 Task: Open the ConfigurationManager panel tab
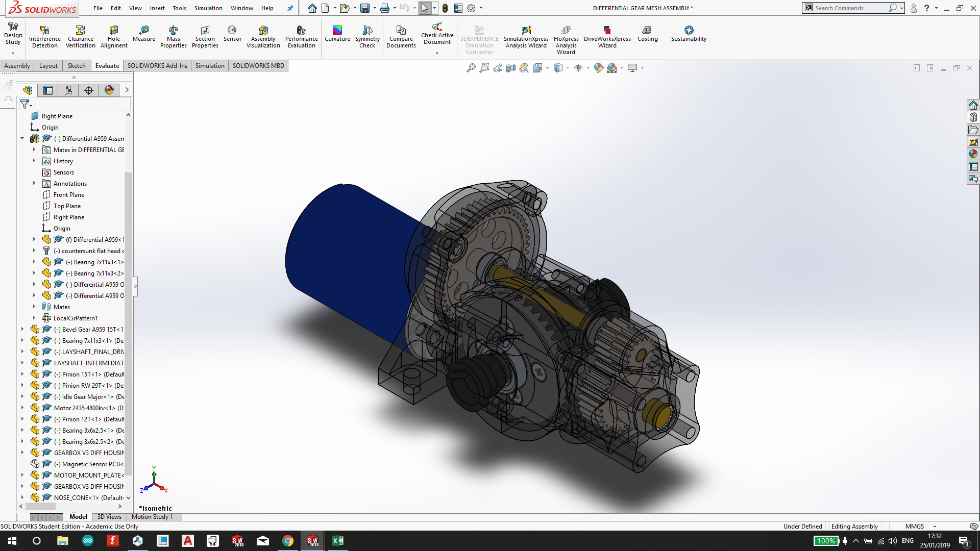coord(68,90)
